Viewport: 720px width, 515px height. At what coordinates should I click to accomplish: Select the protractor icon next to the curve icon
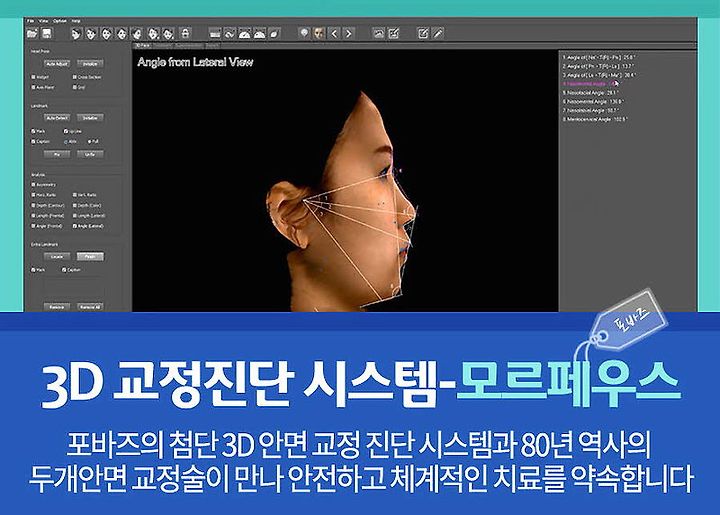click(x=244, y=33)
